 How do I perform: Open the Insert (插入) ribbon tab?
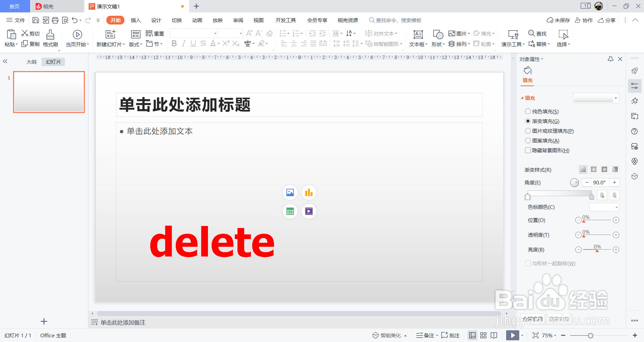pyautogui.click(x=136, y=20)
